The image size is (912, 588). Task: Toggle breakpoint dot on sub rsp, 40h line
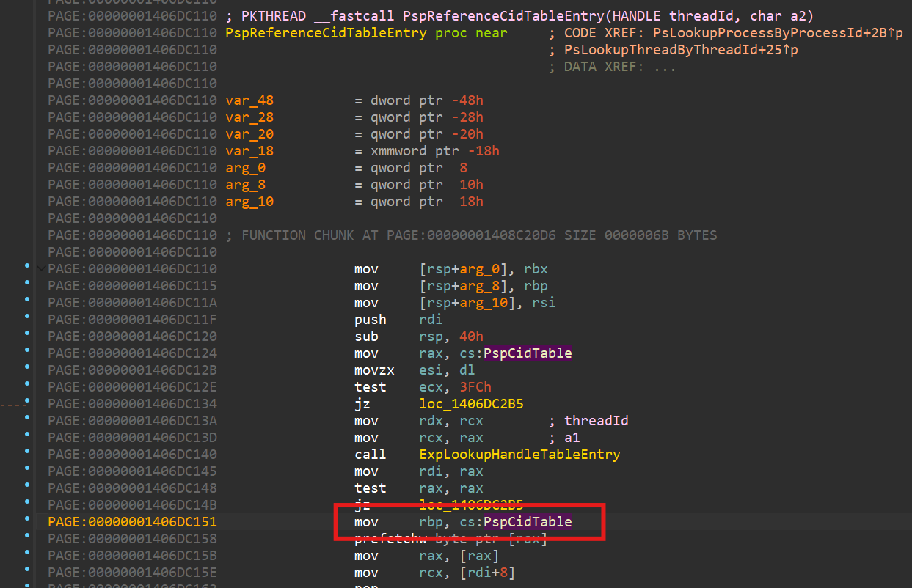pyautogui.click(x=27, y=337)
